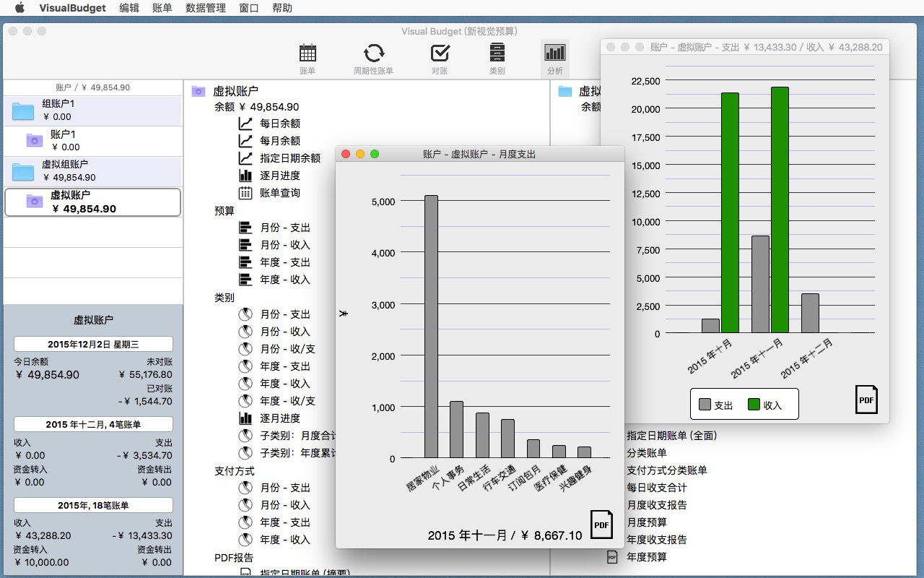Click green income bar for 2015 年十一月
The width and height of the screenshot is (924, 578).
(x=780, y=210)
